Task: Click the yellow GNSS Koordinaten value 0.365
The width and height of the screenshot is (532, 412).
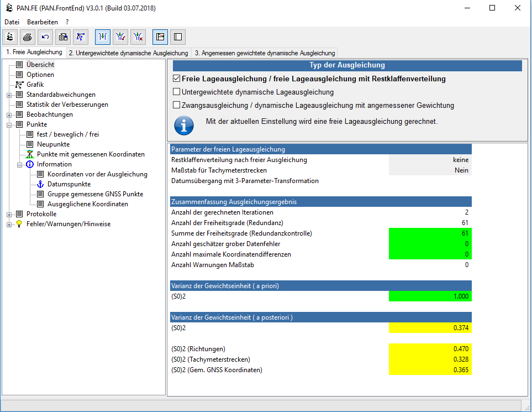Action: click(x=430, y=370)
